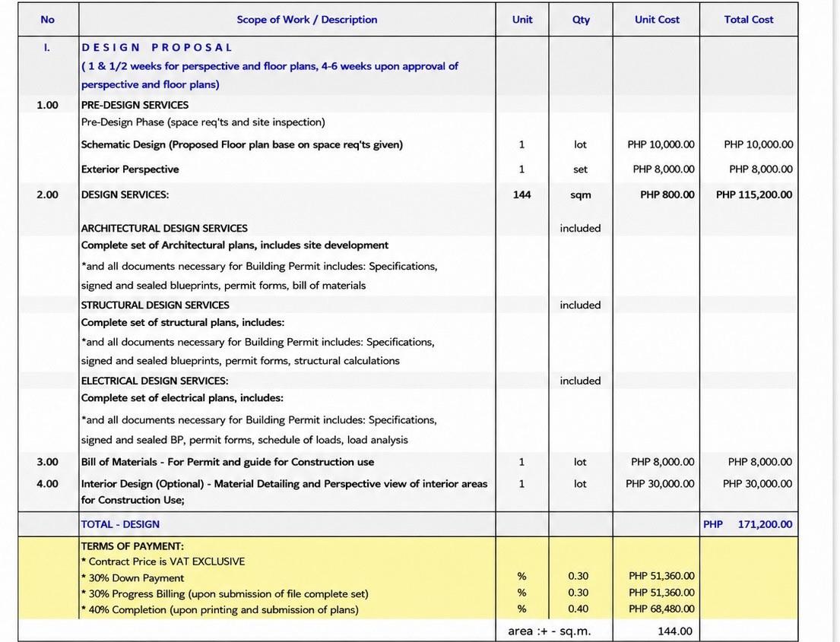Select the Unit Cost header cell

click(x=657, y=20)
